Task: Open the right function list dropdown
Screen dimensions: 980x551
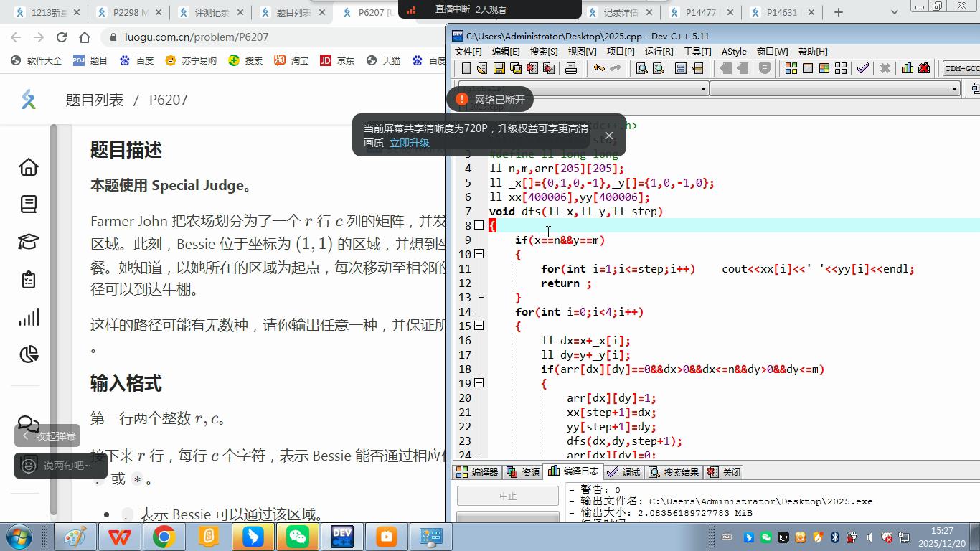Action: 954,88
